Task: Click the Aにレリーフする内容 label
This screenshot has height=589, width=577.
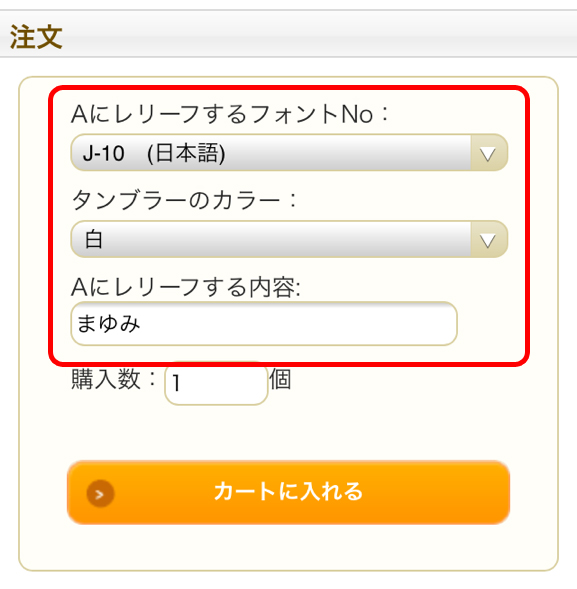Action: pos(186,287)
